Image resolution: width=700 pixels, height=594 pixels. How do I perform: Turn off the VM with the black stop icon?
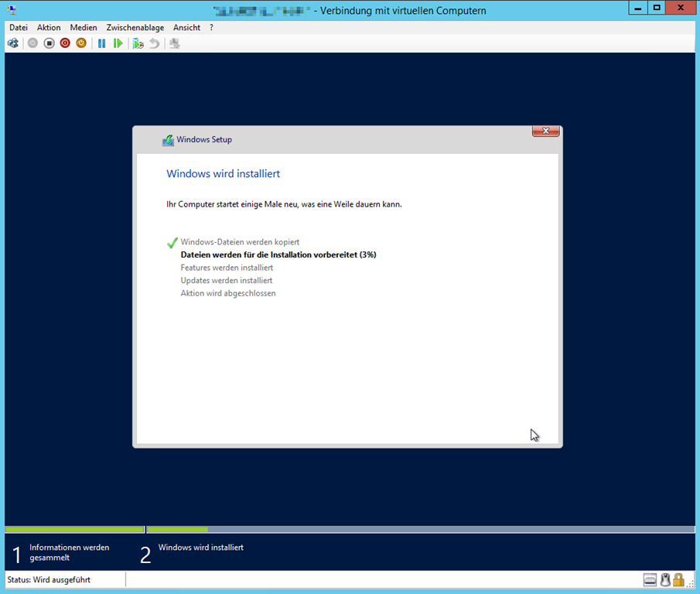coord(49,43)
